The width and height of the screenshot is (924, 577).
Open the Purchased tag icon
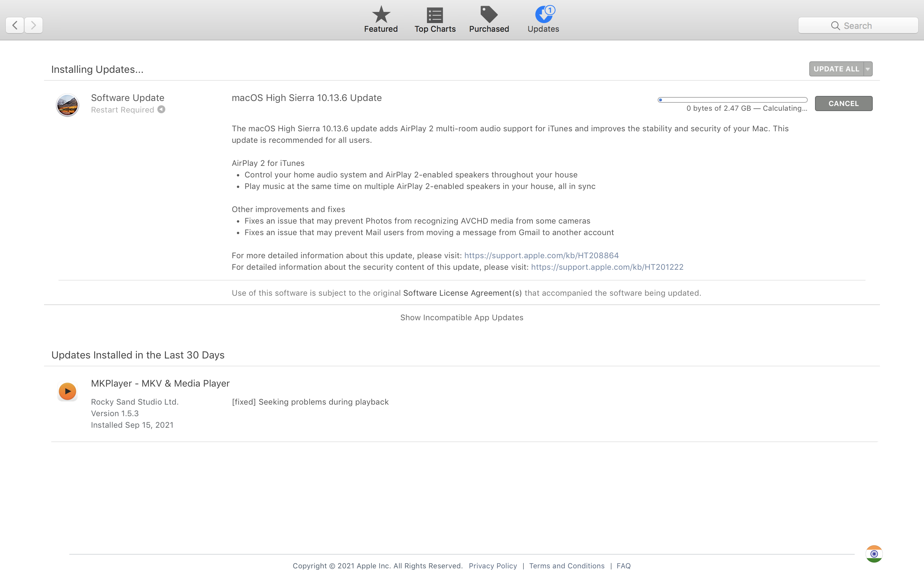489,15
